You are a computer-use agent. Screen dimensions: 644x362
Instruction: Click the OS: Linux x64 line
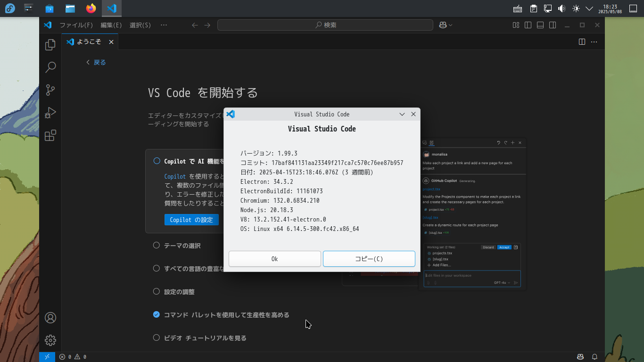pos(300,229)
